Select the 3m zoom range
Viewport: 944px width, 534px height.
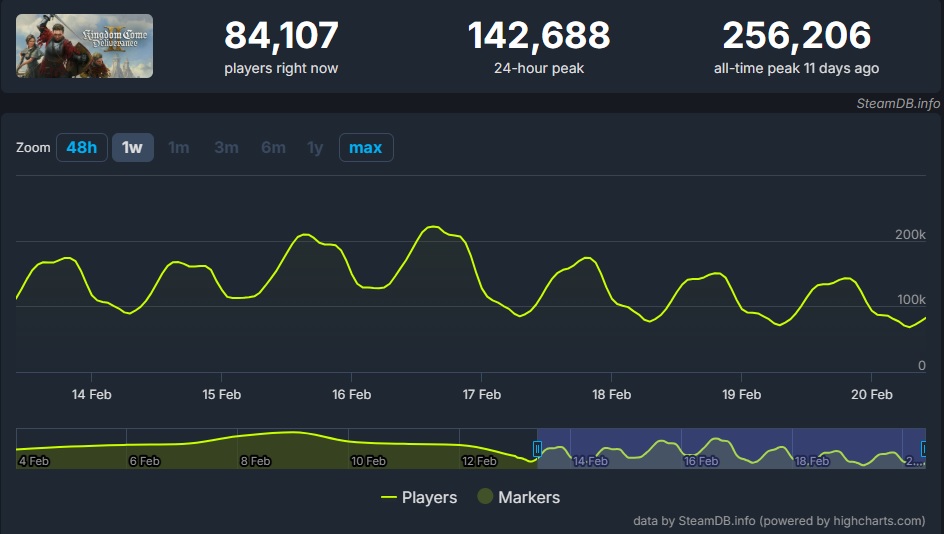coord(226,147)
